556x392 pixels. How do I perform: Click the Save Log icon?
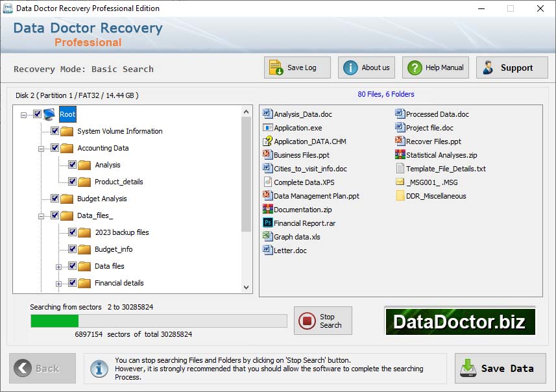pyautogui.click(x=275, y=67)
